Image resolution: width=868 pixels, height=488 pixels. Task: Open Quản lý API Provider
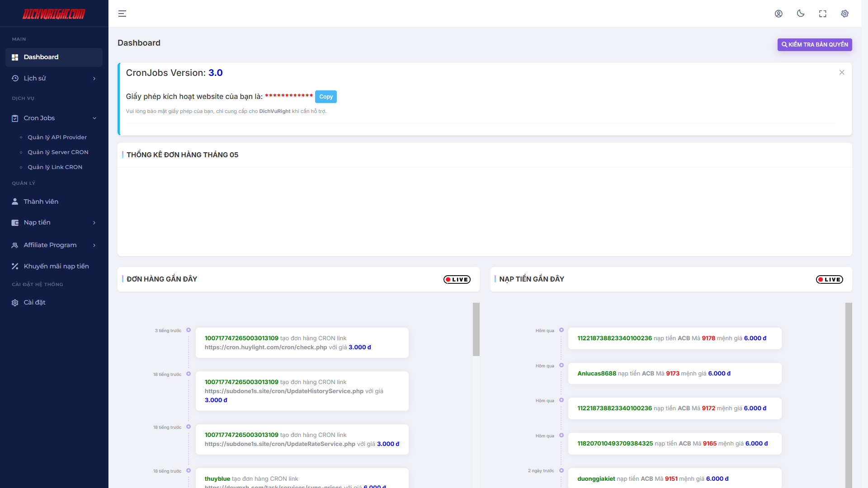click(x=57, y=137)
